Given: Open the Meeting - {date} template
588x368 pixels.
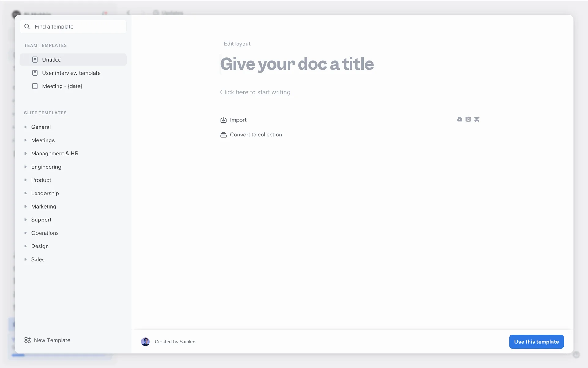Looking at the screenshot, I should coord(62,86).
